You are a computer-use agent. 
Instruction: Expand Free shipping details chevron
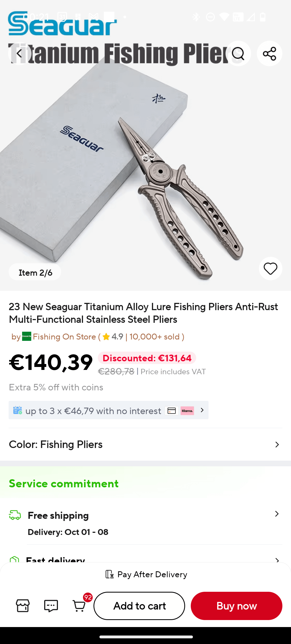click(277, 514)
